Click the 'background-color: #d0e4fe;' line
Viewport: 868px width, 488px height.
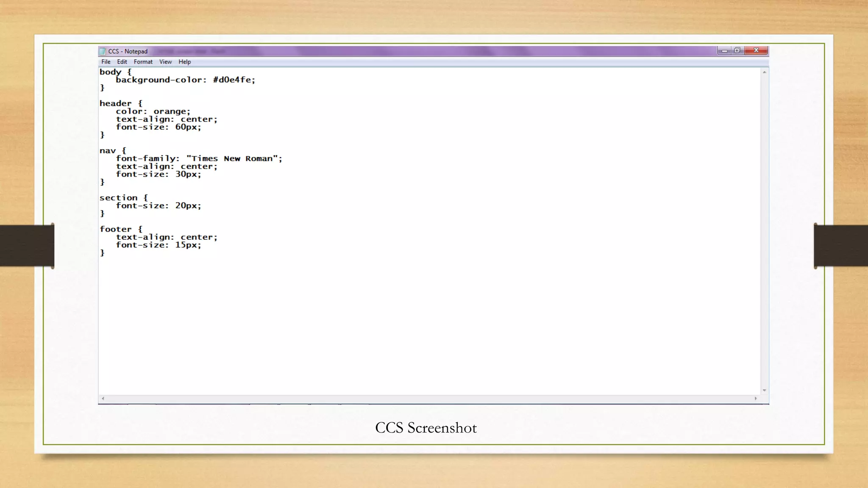pyautogui.click(x=186, y=80)
